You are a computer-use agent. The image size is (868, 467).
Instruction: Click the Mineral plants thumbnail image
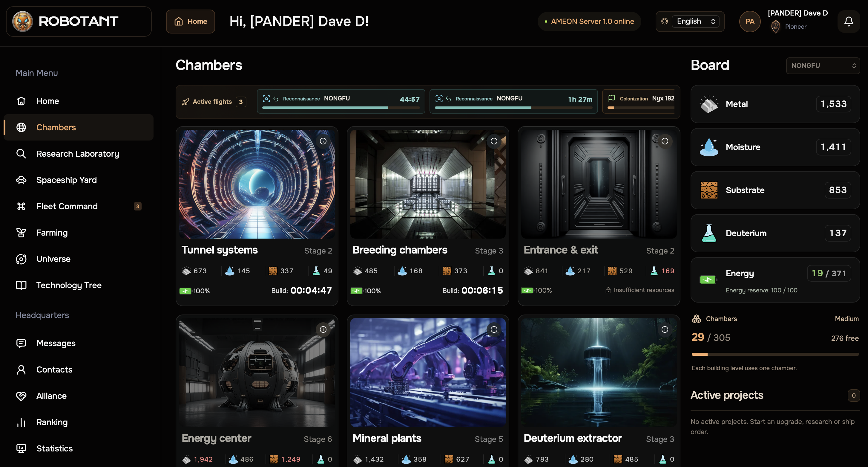click(428, 372)
